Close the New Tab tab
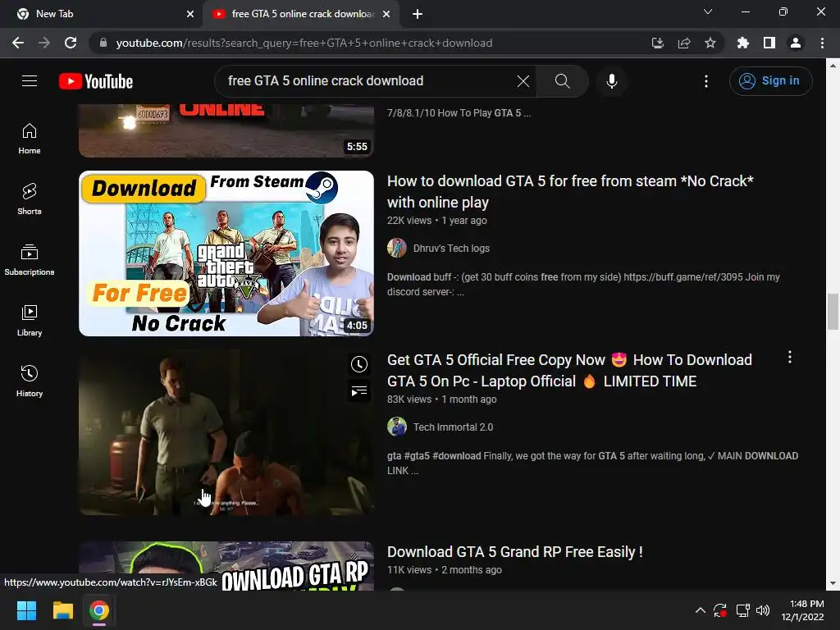Image resolution: width=840 pixels, height=630 pixels. point(190,14)
